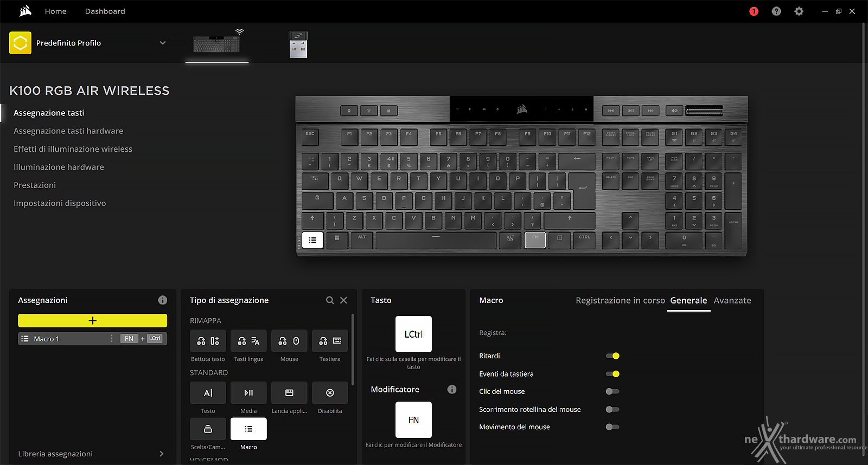Add new assignment with yellow plus button
This screenshot has width=868, height=465.
(x=92, y=320)
